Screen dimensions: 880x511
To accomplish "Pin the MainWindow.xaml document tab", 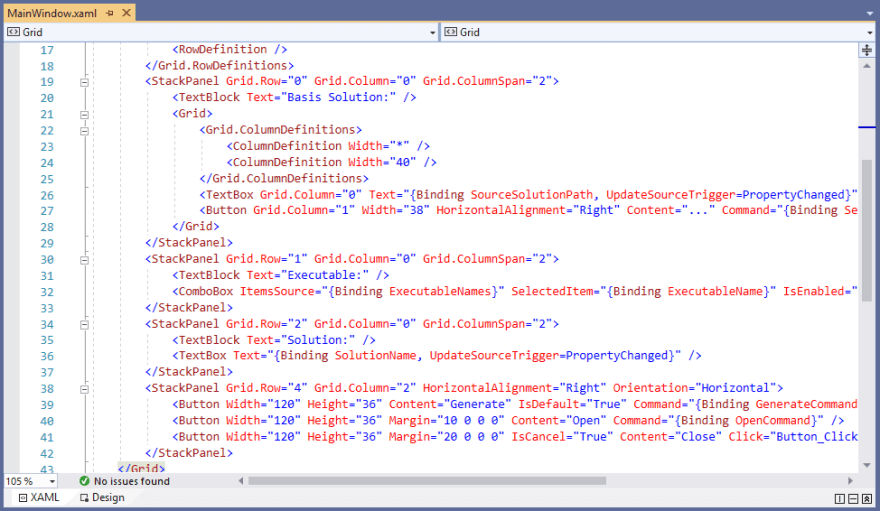I will 110,13.
